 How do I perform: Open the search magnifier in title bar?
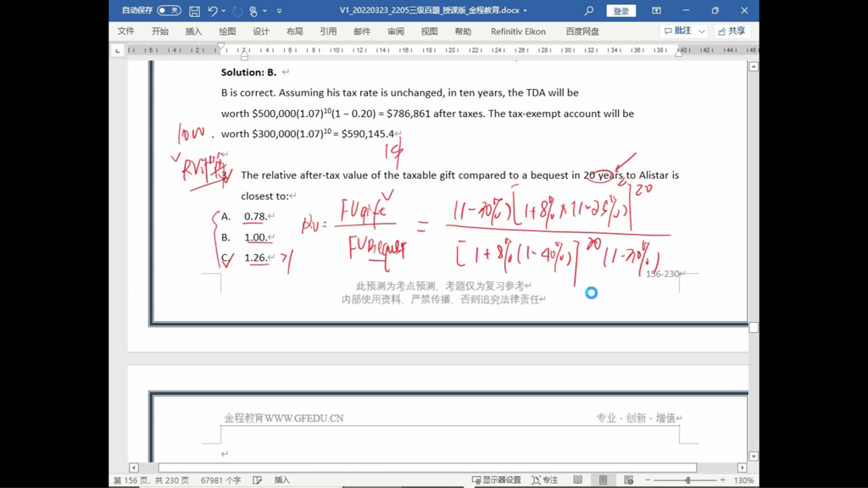click(x=589, y=11)
